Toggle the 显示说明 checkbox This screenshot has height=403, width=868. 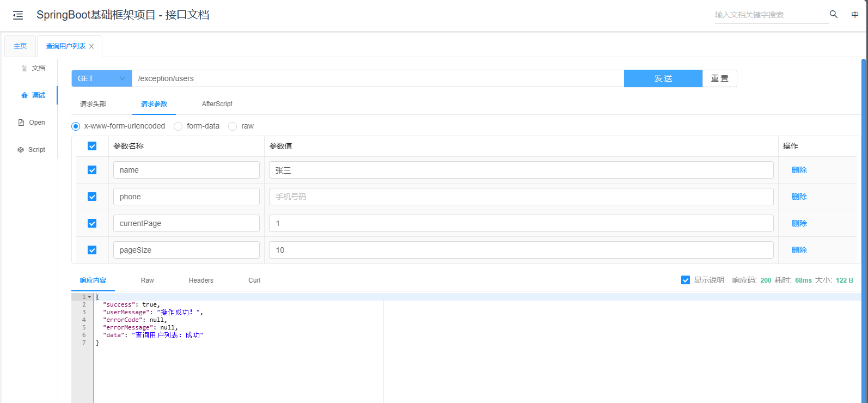pos(686,280)
